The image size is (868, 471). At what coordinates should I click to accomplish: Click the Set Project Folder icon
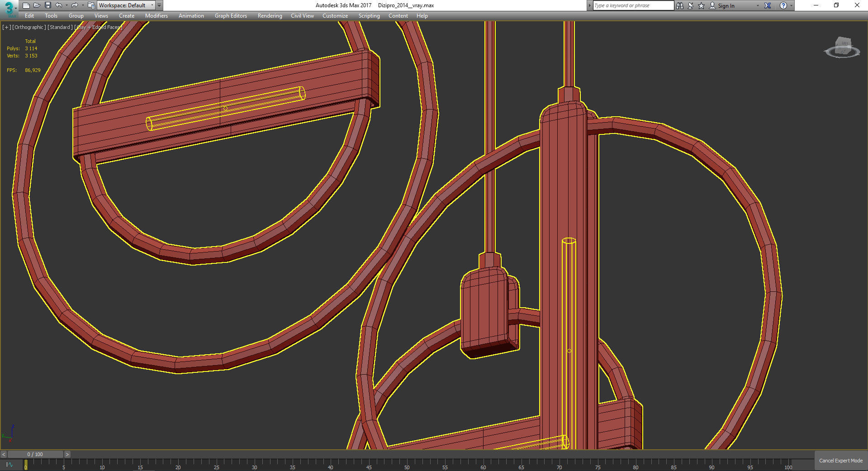(x=91, y=5)
